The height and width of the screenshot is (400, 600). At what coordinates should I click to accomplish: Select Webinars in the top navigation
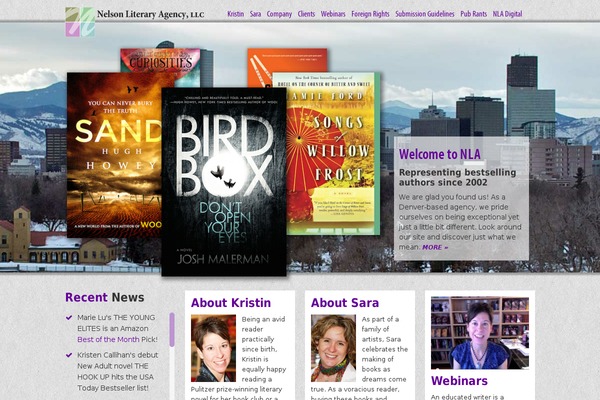[333, 14]
